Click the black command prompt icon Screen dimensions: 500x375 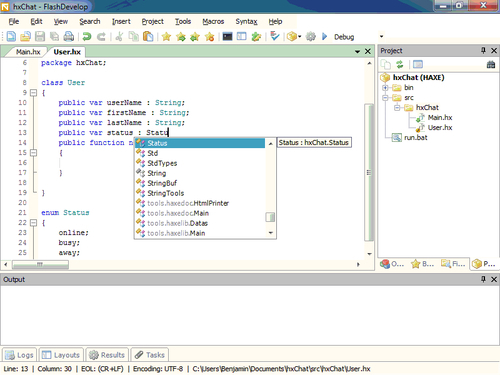tap(227, 36)
